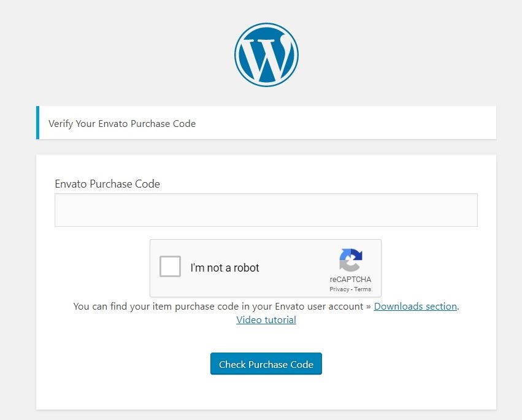The width and height of the screenshot is (522, 420).
Task: Click the Verify Your Envato Purchase Code notice
Action: (x=266, y=123)
